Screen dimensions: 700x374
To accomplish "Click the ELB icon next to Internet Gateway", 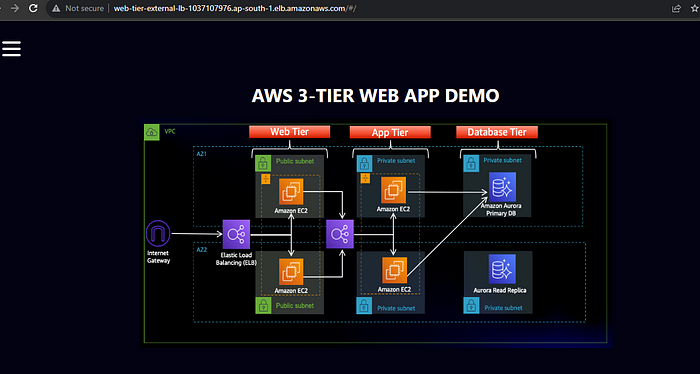I will (x=236, y=234).
